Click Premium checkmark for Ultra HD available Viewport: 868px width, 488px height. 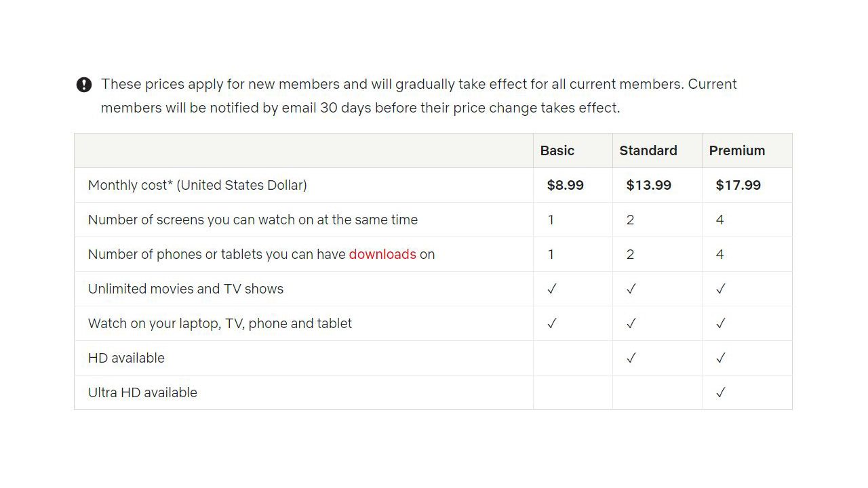720,392
